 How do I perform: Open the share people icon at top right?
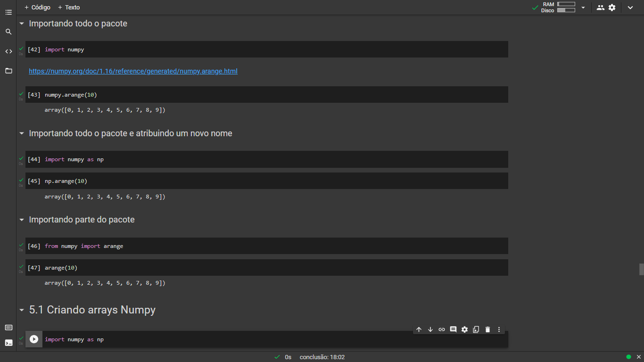pos(600,8)
